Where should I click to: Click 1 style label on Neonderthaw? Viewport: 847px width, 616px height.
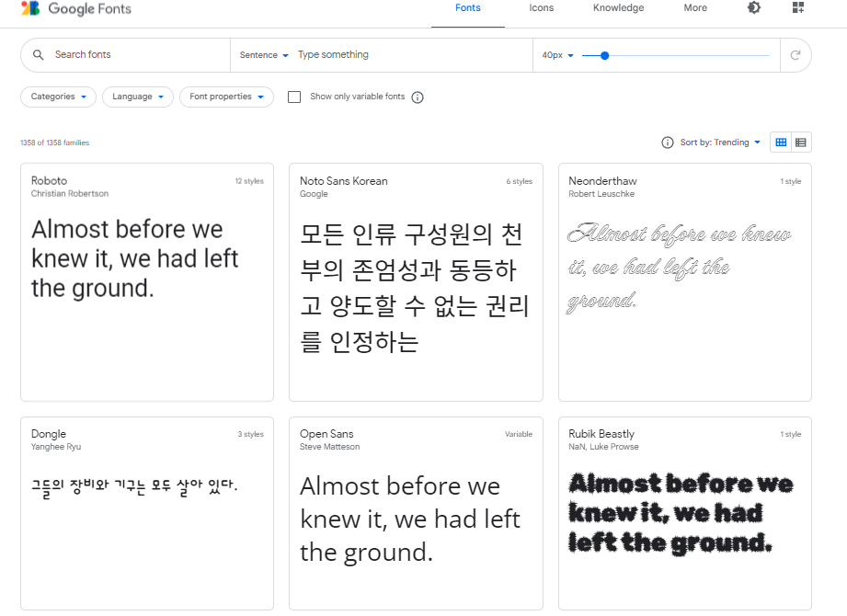pyautogui.click(x=790, y=181)
